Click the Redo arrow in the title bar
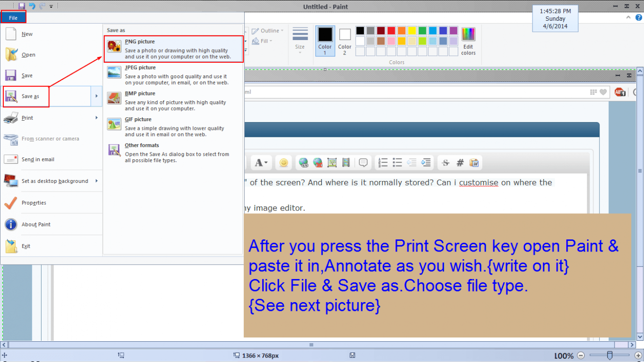This screenshot has width=644, height=362. click(42, 6)
